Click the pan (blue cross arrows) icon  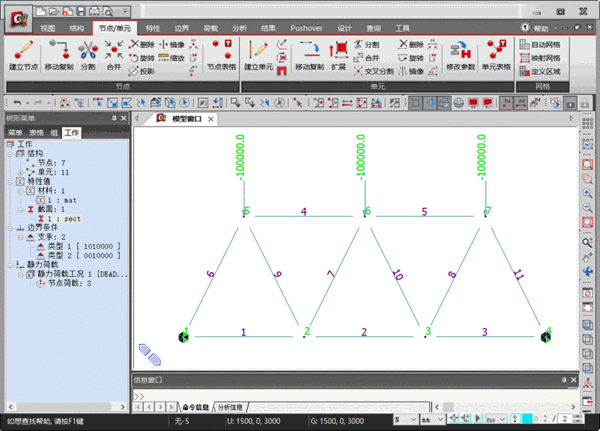point(587,272)
